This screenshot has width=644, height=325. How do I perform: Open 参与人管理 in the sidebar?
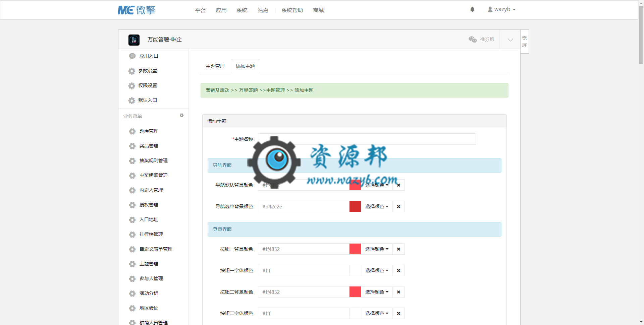tap(151, 278)
